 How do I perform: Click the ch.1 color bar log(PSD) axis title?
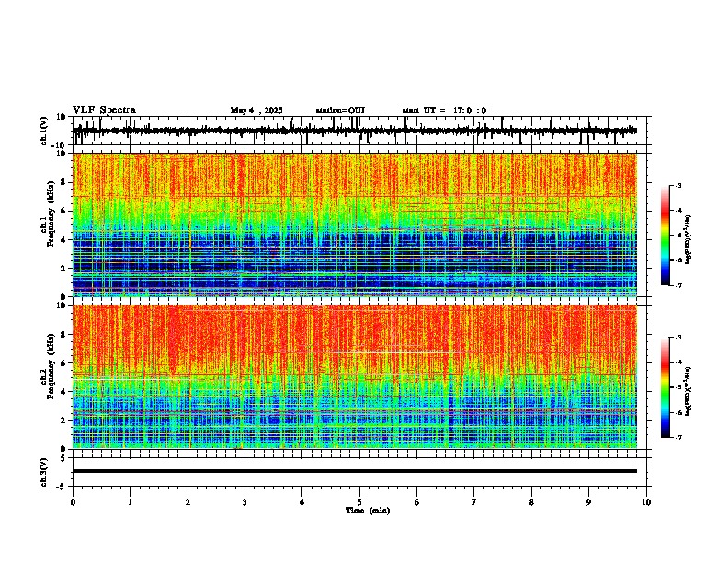[x=688, y=239]
